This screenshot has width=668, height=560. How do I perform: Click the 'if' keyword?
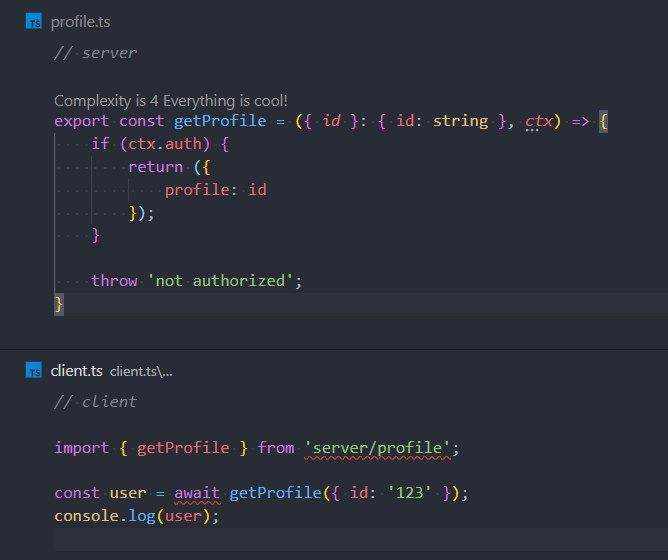(100, 144)
